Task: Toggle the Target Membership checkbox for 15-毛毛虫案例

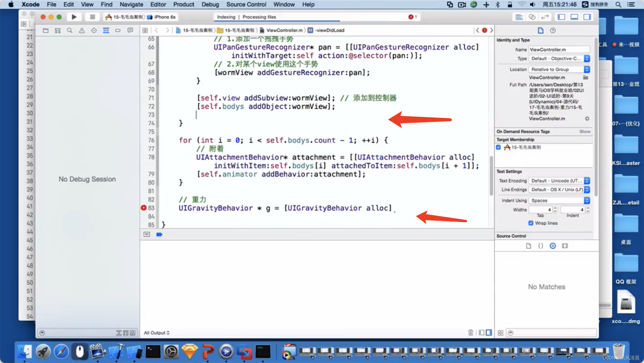Action: pos(499,147)
